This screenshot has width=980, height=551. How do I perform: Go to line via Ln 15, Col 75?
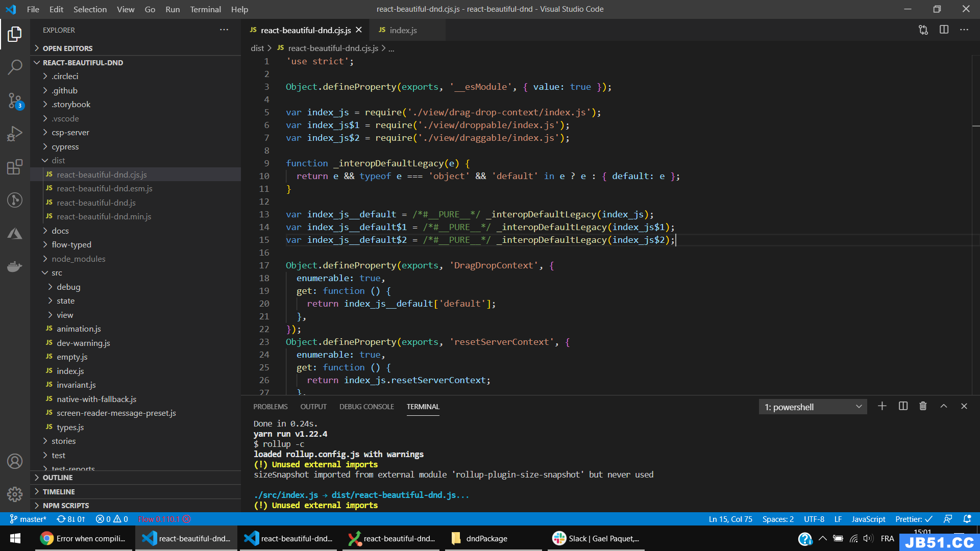730,519
